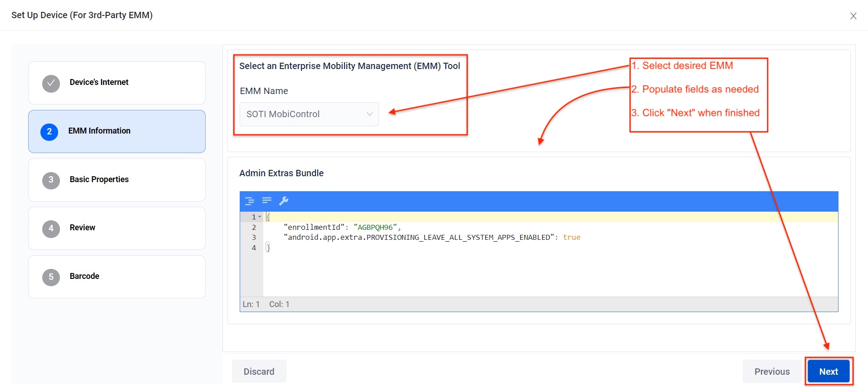The image size is (868, 387).
Task: Click the checkmark icon for Device's Internet
Action: click(x=51, y=83)
